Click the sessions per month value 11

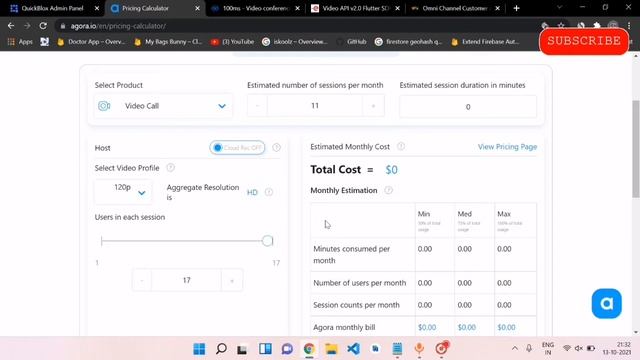click(x=315, y=106)
